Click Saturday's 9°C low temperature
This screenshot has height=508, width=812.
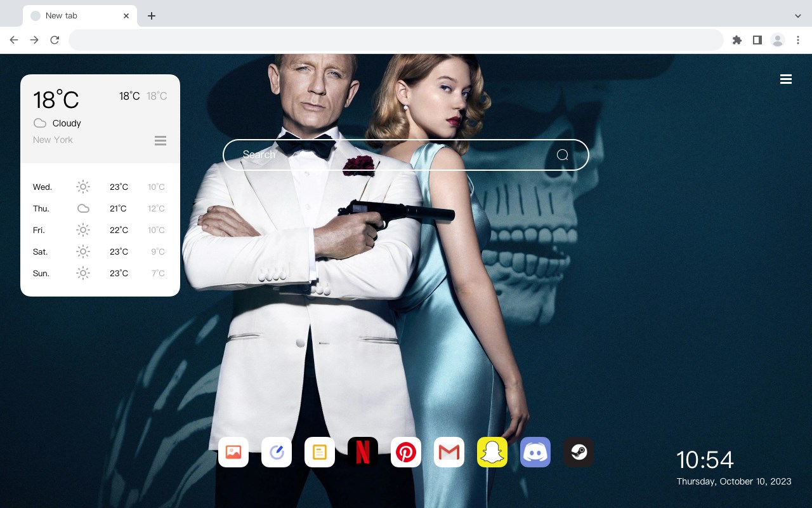pyautogui.click(x=158, y=251)
